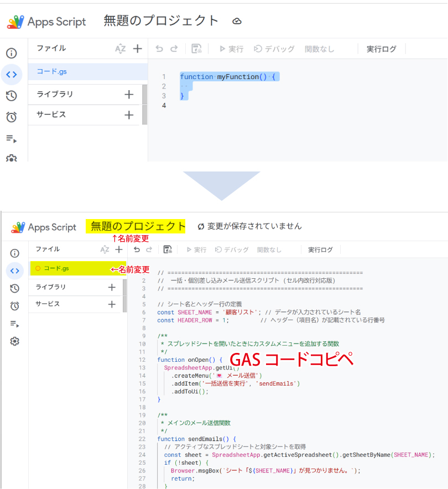Open 関数なし function dropdown in lower toolbar
This screenshot has width=448, height=489.
269,250
